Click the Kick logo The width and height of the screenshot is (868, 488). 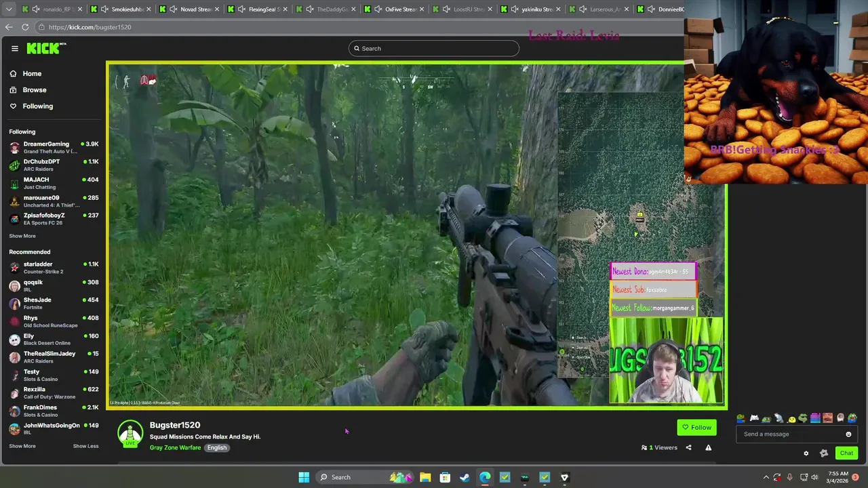[x=46, y=48]
